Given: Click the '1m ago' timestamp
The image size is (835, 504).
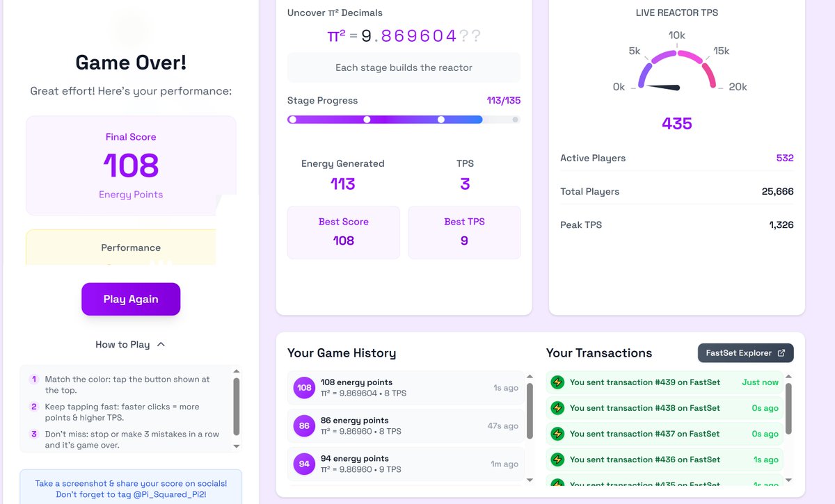Looking at the screenshot, I should point(505,464).
